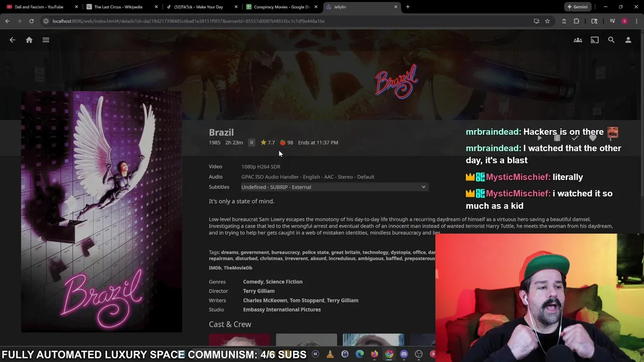Screen dimensions: 644x362
Task: Add Brazil to favorites with heart icon
Action: click(x=593, y=138)
